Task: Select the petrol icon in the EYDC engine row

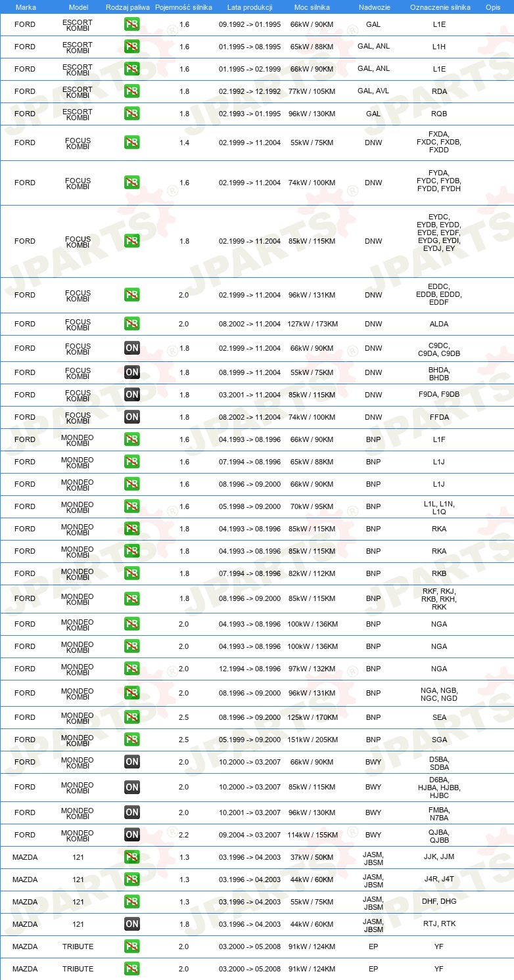Action: [x=132, y=241]
